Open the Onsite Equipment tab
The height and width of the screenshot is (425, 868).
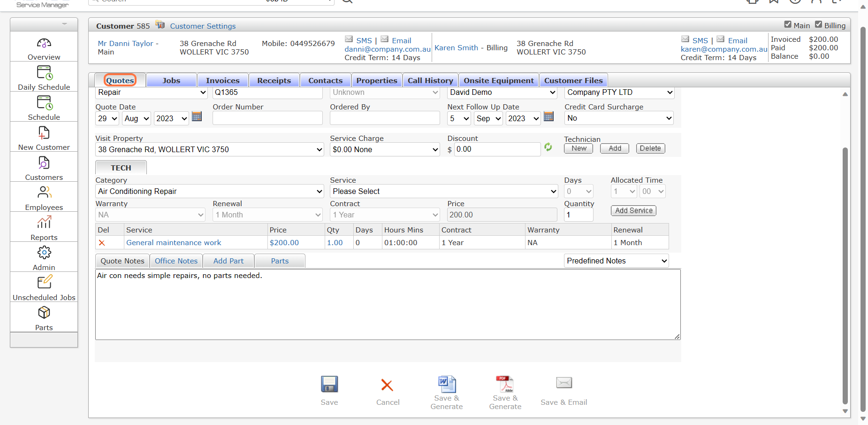(x=499, y=80)
